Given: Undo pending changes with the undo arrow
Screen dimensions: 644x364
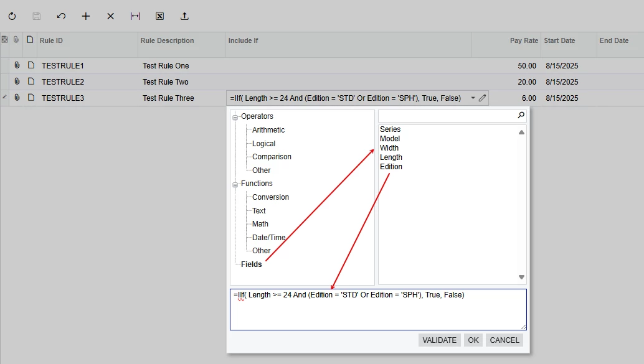Looking at the screenshot, I should click(x=61, y=16).
